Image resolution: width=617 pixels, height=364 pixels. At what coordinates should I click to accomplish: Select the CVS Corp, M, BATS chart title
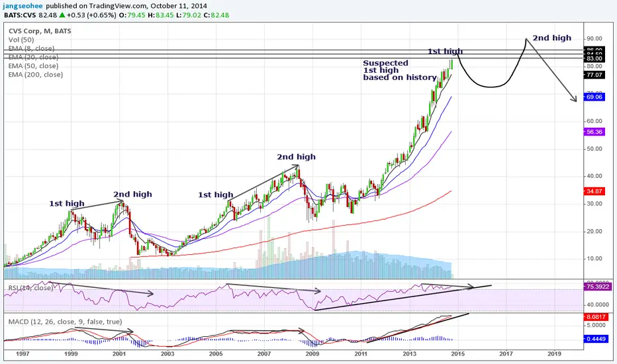tap(40, 31)
